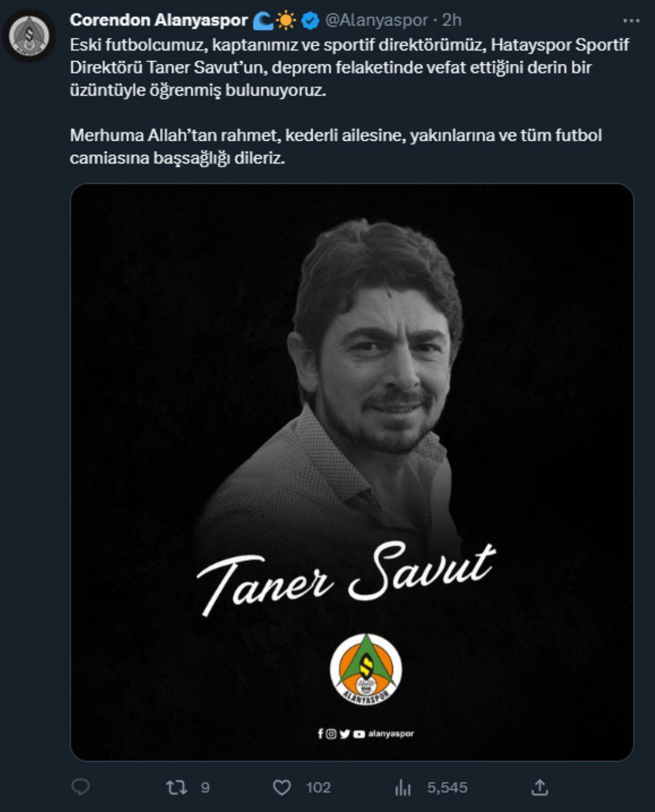Click the social media icons alanyaspor caption
Viewport: 655px width, 812px height.
pos(366,734)
